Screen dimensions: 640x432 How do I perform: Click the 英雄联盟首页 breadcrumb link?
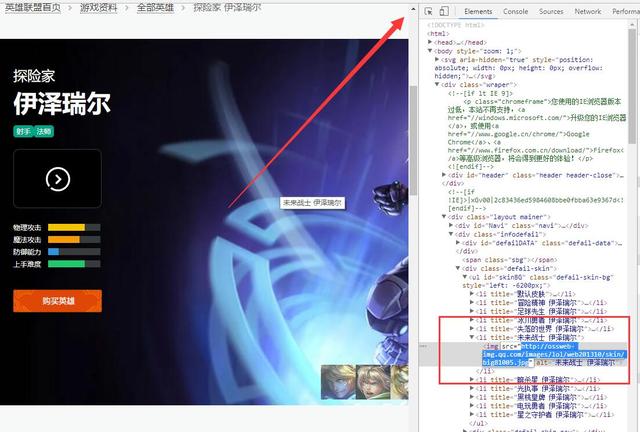[33, 7]
